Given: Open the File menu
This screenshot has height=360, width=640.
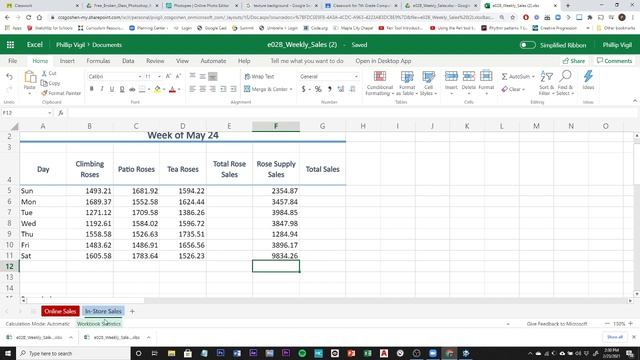Looking at the screenshot, I should [13, 61].
